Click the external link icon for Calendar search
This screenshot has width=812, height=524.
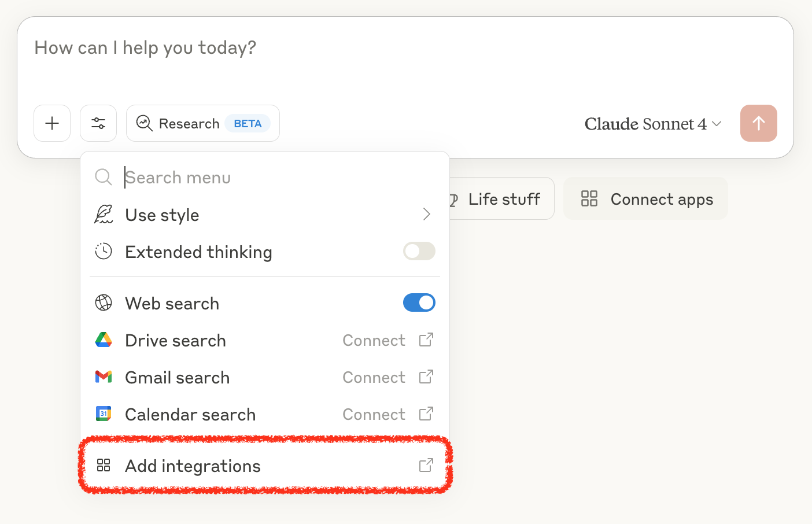tap(426, 414)
